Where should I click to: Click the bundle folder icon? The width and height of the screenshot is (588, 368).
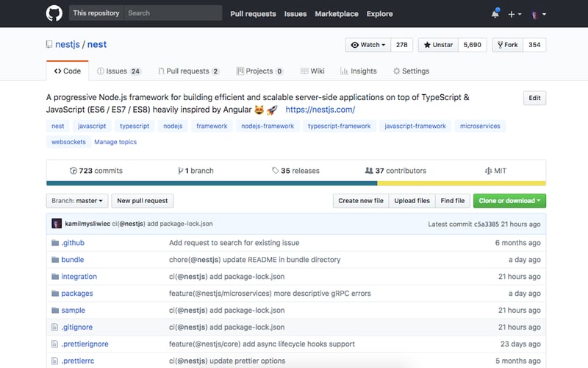click(55, 260)
